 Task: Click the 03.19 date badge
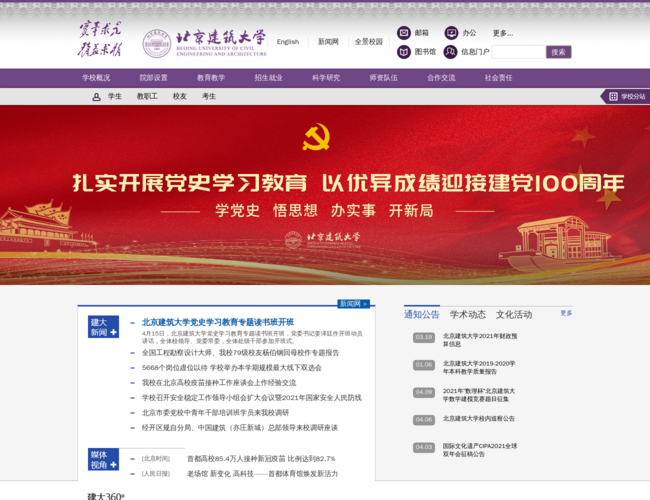click(x=424, y=337)
